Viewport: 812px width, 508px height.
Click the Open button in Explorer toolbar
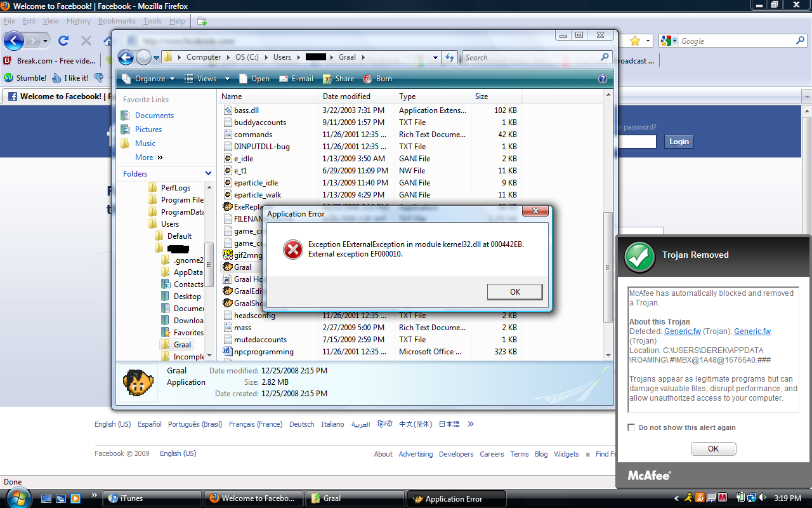254,79
